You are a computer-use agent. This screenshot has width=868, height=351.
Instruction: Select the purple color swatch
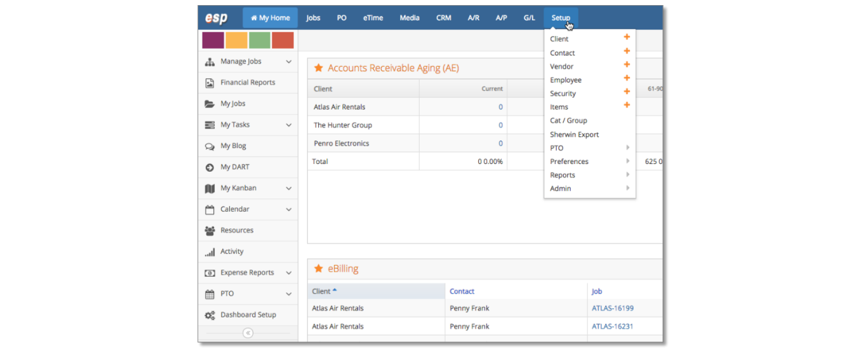(x=213, y=40)
